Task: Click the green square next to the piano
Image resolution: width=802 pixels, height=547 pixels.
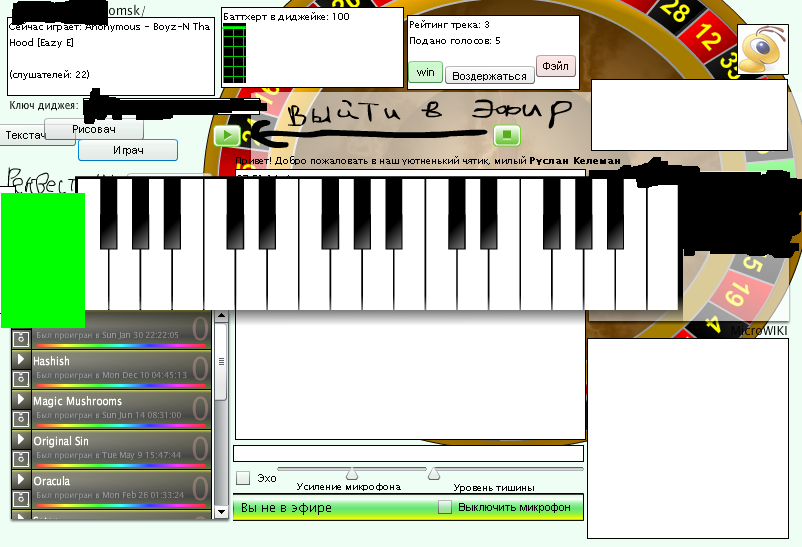Action: [x=42, y=260]
